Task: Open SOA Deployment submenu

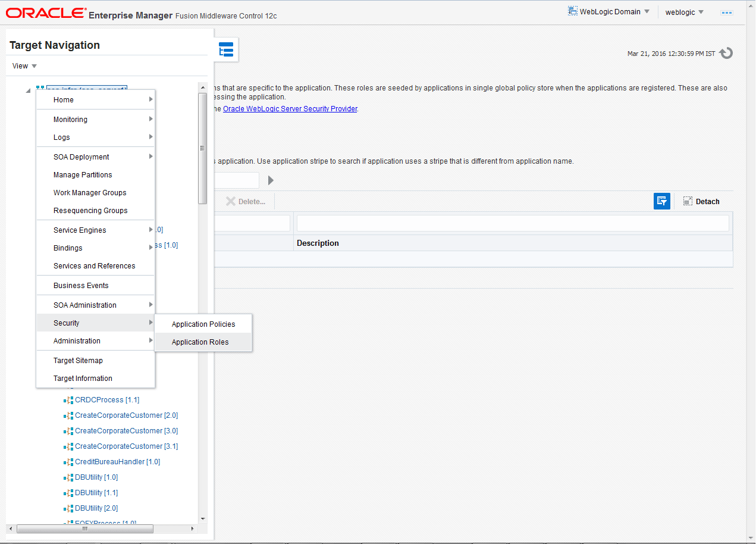Action: pyautogui.click(x=96, y=157)
